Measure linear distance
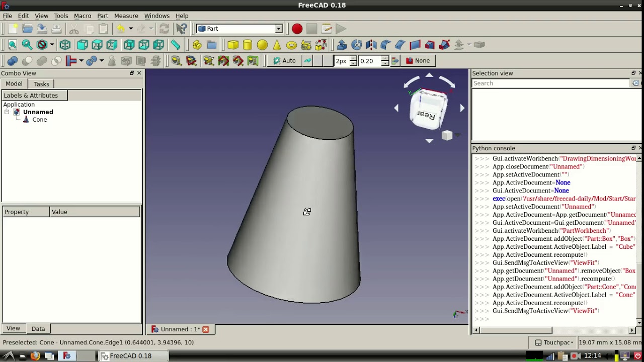 coord(176,61)
